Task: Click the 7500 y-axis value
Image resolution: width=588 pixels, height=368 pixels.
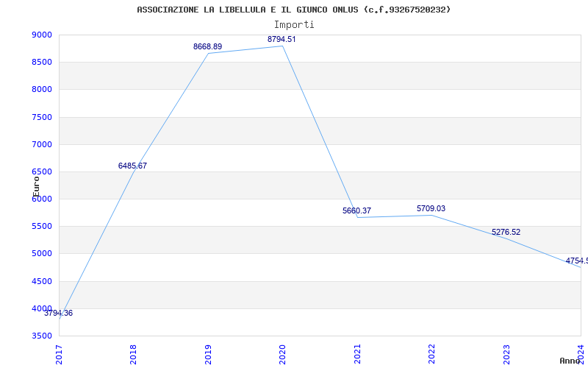Action: [42, 117]
